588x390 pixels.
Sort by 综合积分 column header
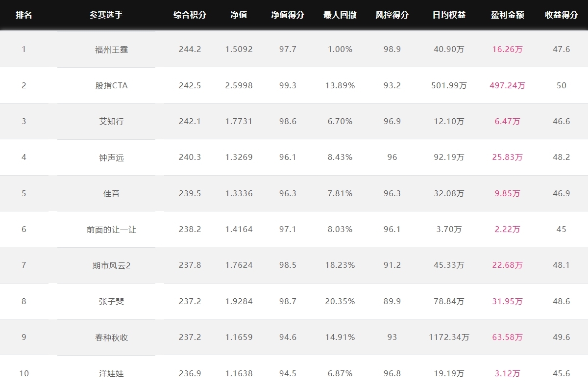point(190,15)
